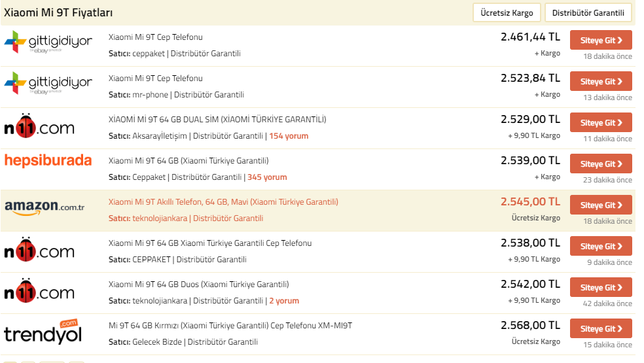Click the gittigidiyor logo for the ceppaket listing
This screenshot has width=644, height=363.
click(48, 42)
